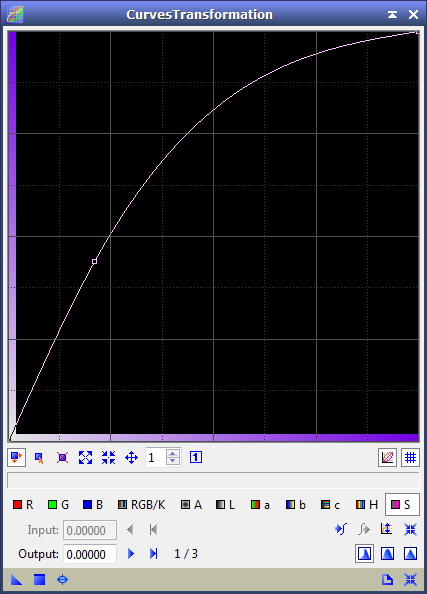The width and height of the screenshot is (427, 594).
Task: Click Reset process icon in bottom bar
Action: pos(410,580)
